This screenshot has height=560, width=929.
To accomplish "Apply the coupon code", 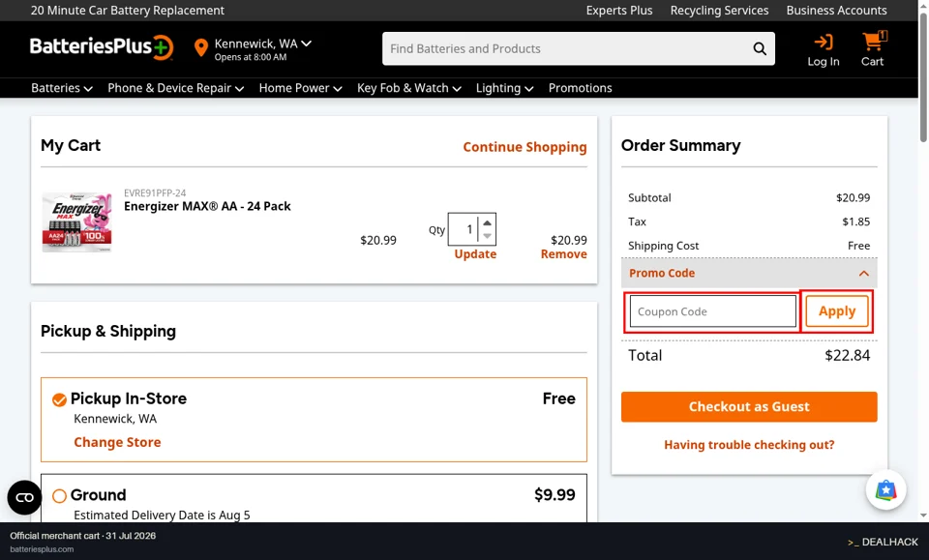I will 836,311.
